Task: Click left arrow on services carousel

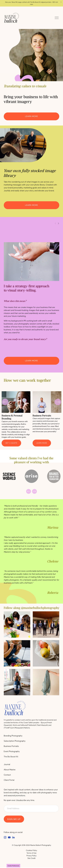Action: (x=5, y=402)
